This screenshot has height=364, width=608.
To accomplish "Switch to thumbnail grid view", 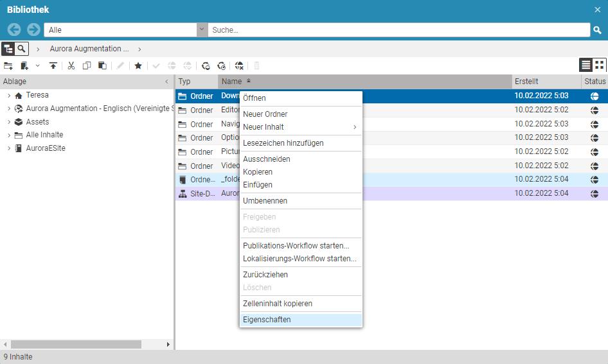I will coord(599,65).
